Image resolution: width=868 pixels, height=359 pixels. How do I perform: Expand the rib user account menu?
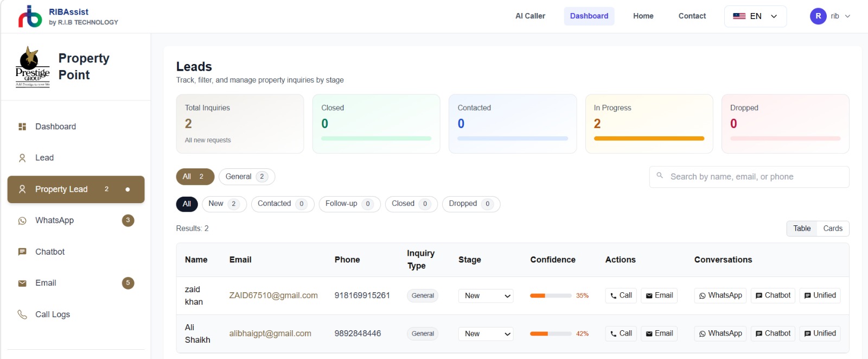(x=830, y=16)
